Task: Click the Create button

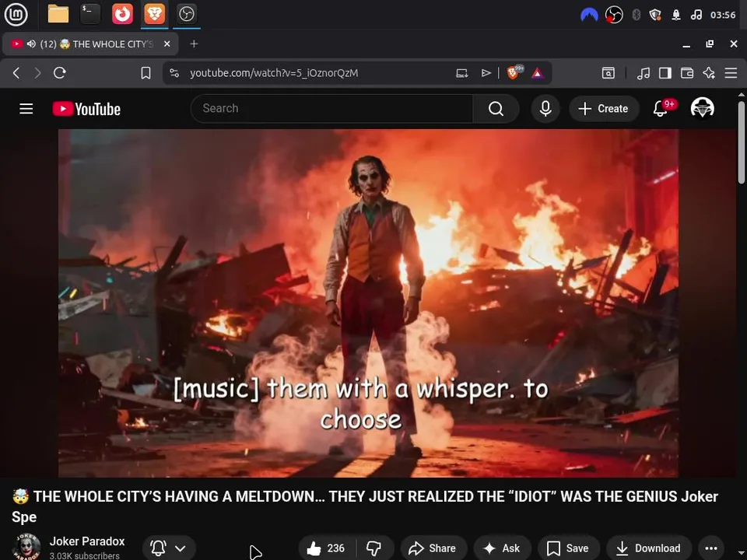Action: click(x=604, y=109)
